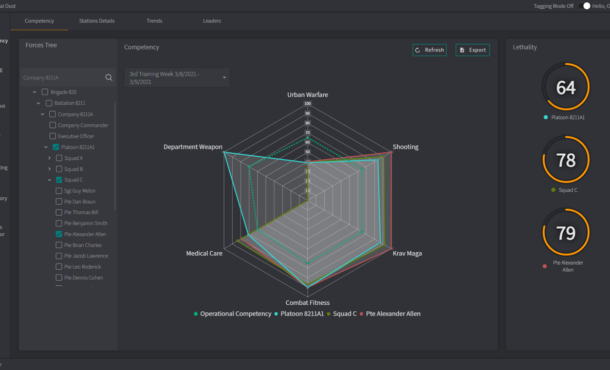Click the Pte Leo Roderick tree row name
This screenshot has height=370, width=610.
(x=82, y=267)
